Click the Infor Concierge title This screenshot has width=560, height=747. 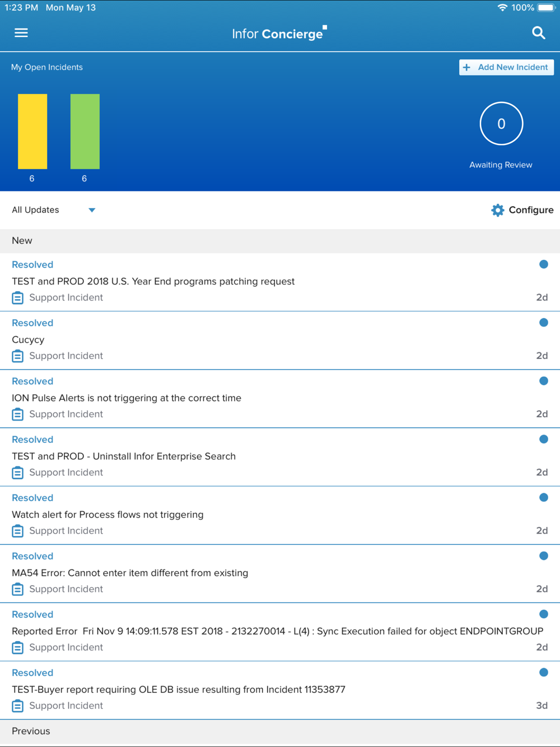click(x=279, y=33)
